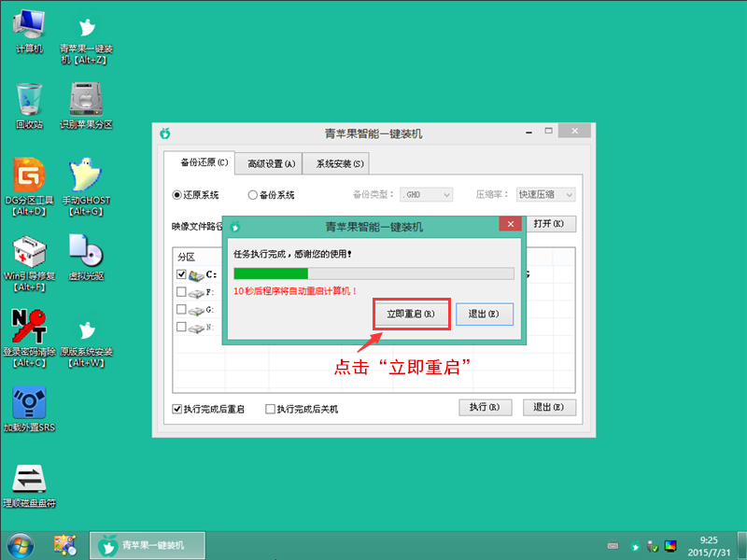Click the Windows Start button
The height and width of the screenshot is (560, 747).
pos(17,545)
